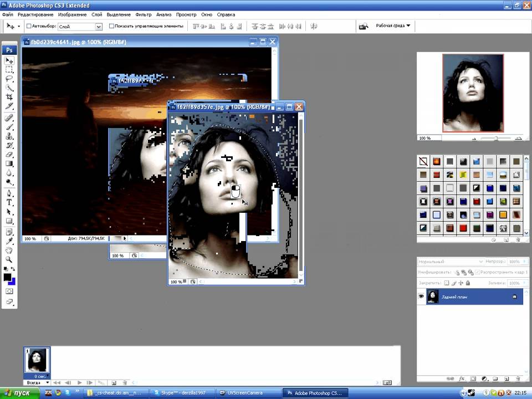Select the Lasso tool
The height and width of the screenshot is (399, 532).
pos(9,79)
